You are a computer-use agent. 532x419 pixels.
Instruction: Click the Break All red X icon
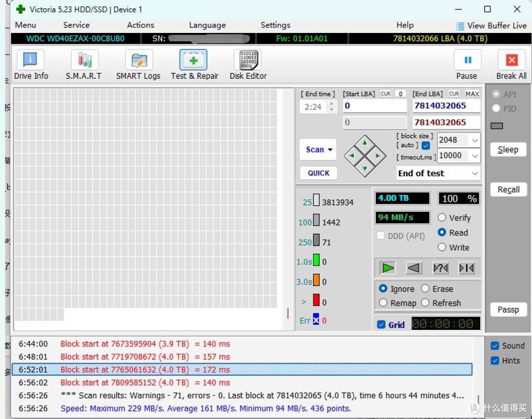tap(511, 60)
